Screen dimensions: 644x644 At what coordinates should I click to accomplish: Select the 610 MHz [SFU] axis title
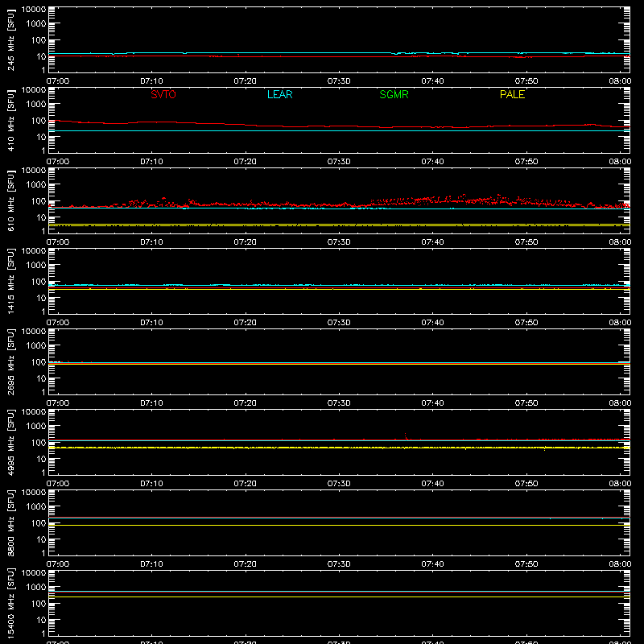click(10, 200)
